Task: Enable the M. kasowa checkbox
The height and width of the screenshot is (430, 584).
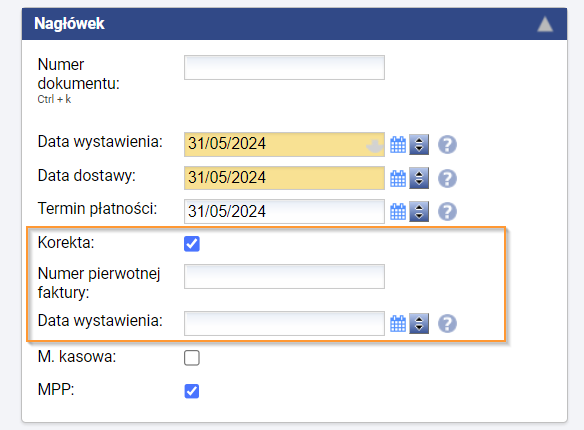Action: (192, 358)
